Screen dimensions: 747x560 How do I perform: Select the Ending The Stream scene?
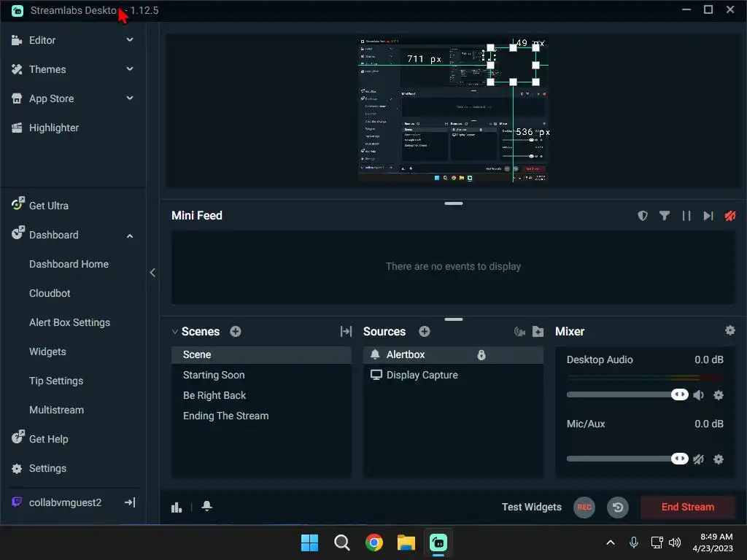click(261, 416)
